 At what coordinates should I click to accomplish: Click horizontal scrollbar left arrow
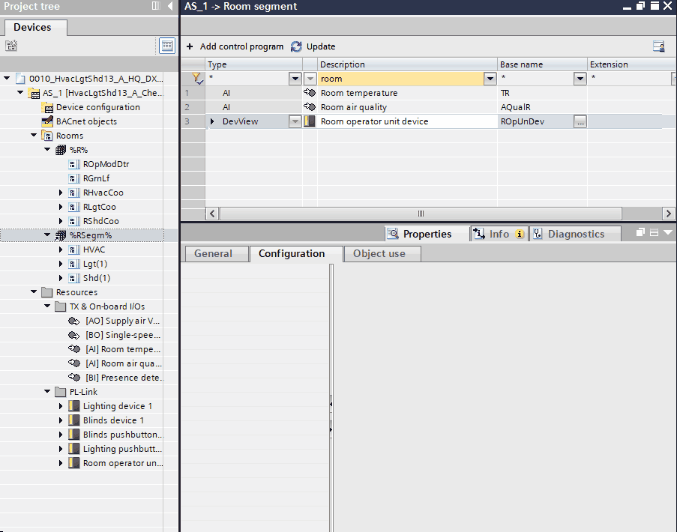pyautogui.click(x=212, y=213)
